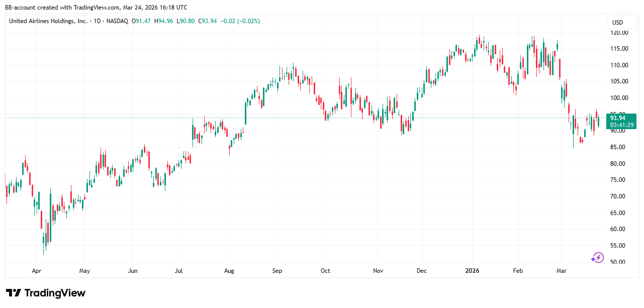Click the 50.00 price axis label
The width and height of the screenshot is (644, 308).
[617, 262]
